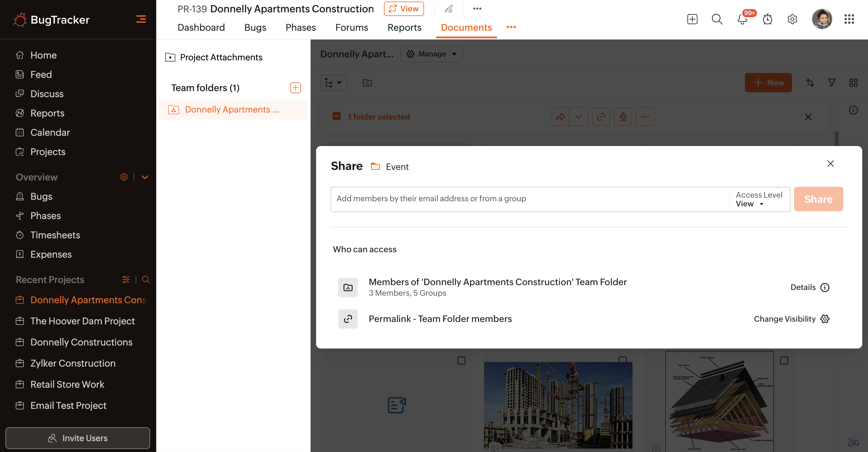Tick the checkbox on construction site photo
Screen dimensions: 868x452
point(622,360)
